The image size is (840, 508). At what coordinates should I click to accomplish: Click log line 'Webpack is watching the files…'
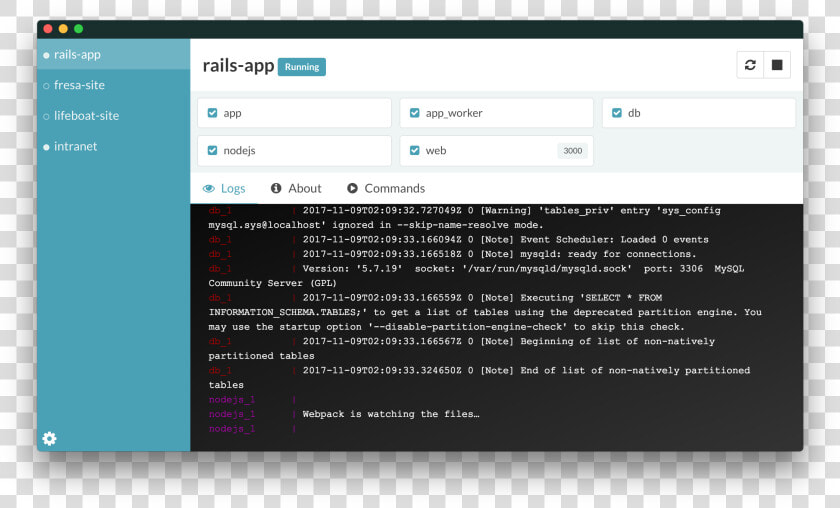391,414
